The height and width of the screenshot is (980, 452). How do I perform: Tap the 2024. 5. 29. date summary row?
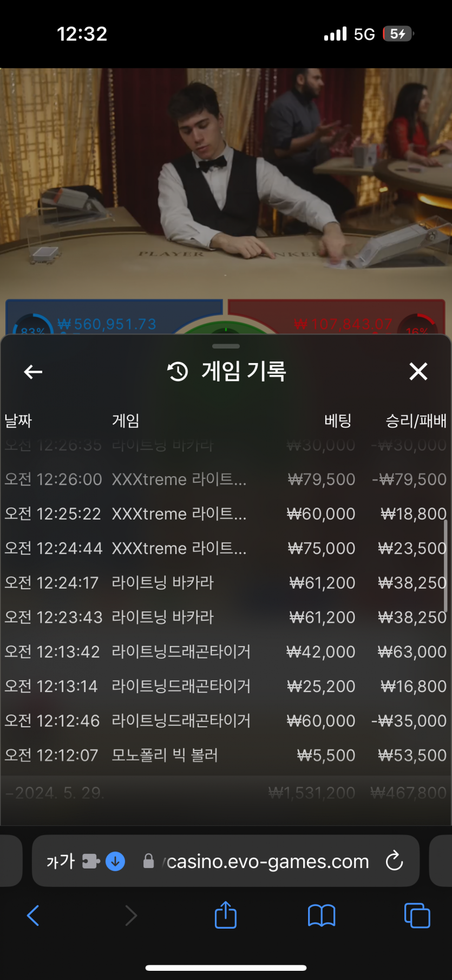point(226,793)
